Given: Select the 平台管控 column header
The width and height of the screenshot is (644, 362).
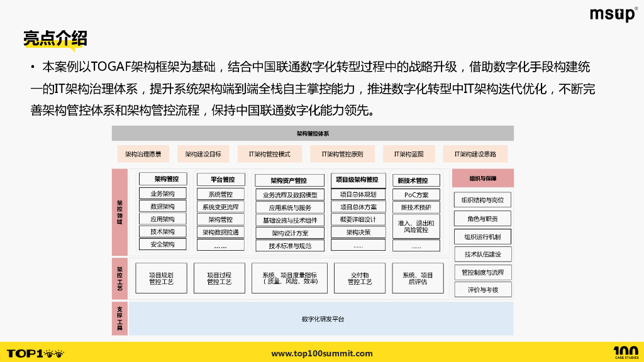Looking at the screenshot, I should tap(221, 179).
